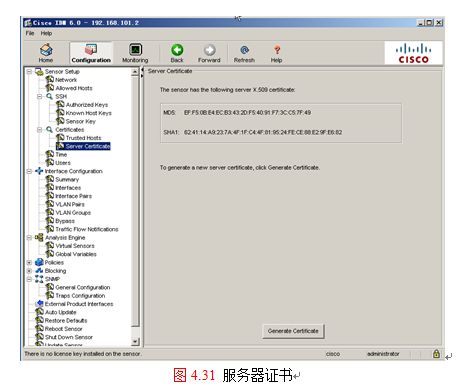Select the Configuration toolbar icon
The height and width of the screenshot is (387, 469).
(91, 49)
